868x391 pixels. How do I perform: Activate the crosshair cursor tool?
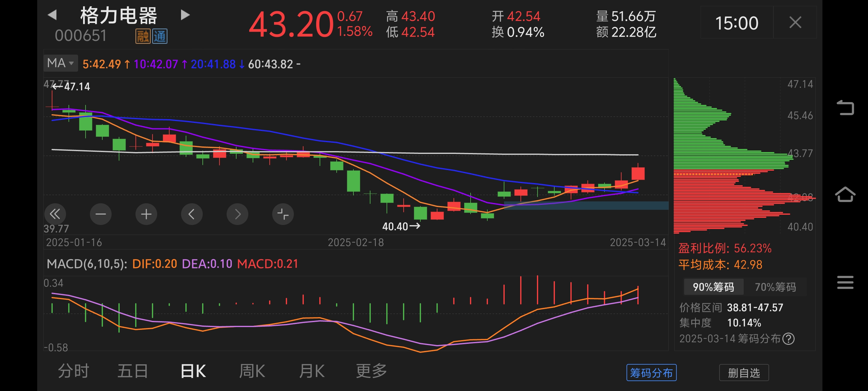[283, 214]
